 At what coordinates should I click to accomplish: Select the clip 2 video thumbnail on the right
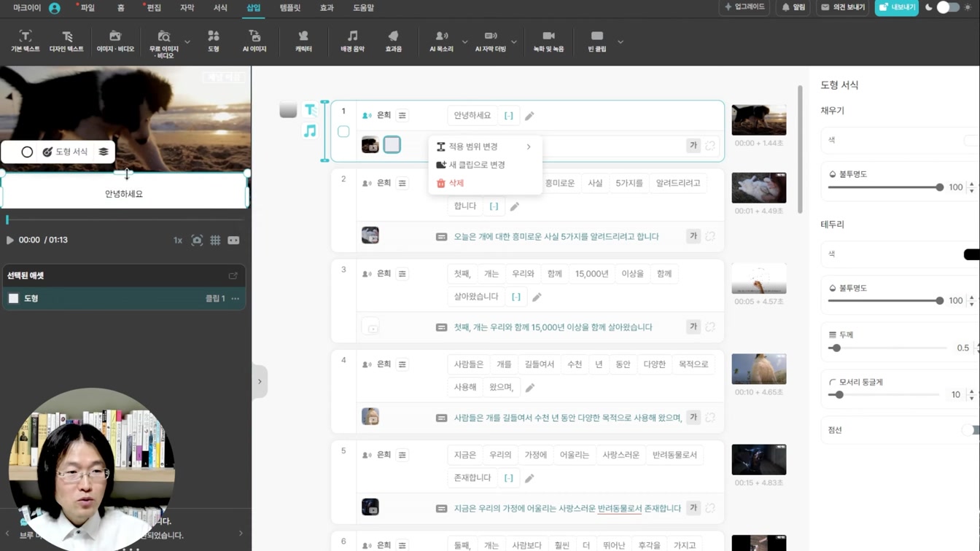pyautogui.click(x=758, y=188)
